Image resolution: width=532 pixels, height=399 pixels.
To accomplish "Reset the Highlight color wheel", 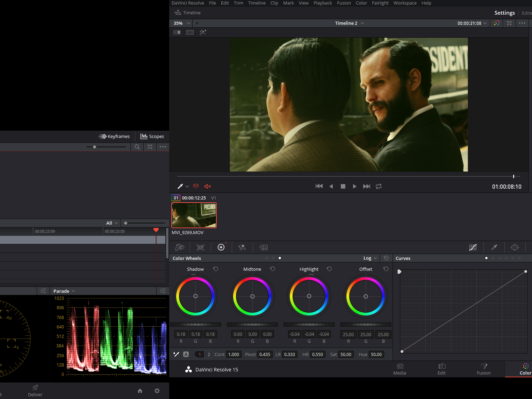I will click(x=329, y=269).
